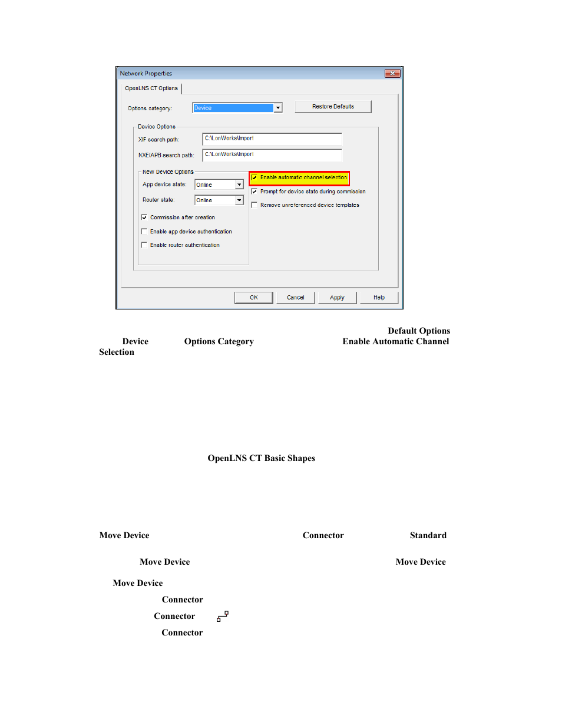The width and height of the screenshot is (562, 728).
Task: Enable app device authentication checkbox
Action: [x=144, y=232]
